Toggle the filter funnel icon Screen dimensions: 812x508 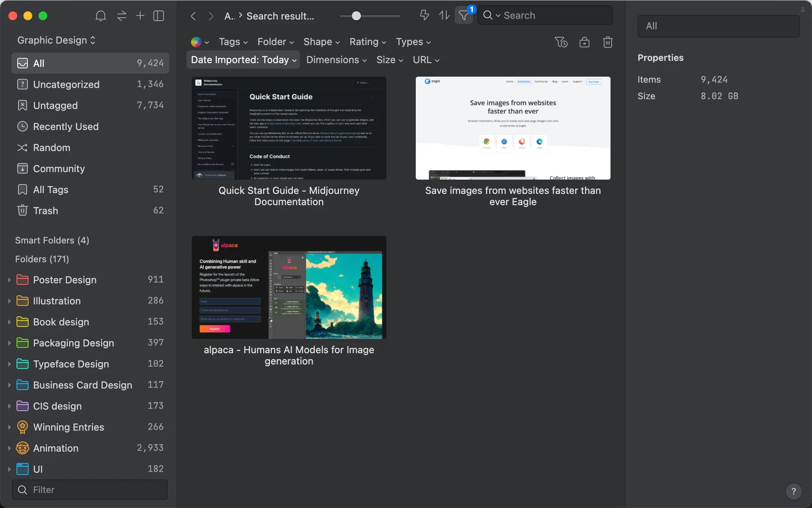(464, 16)
